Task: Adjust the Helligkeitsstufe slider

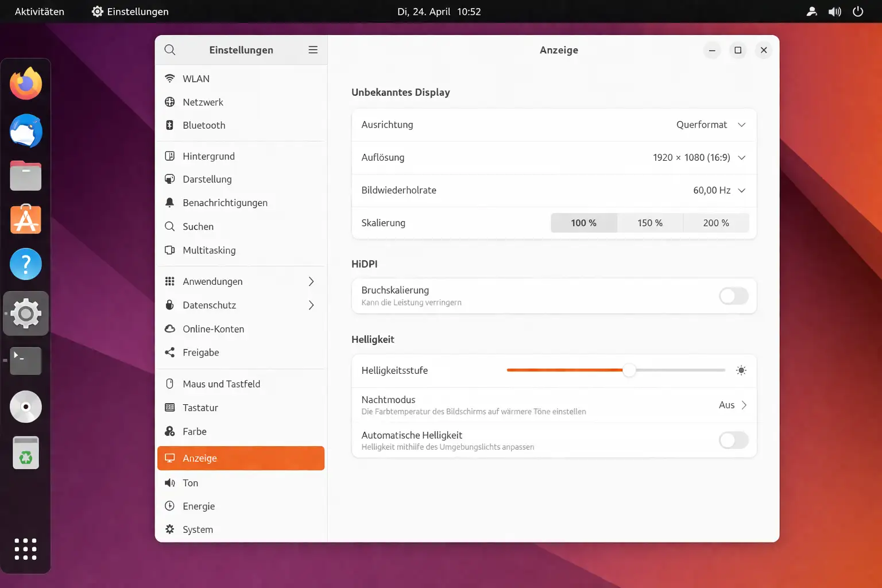Action: coord(629,370)
